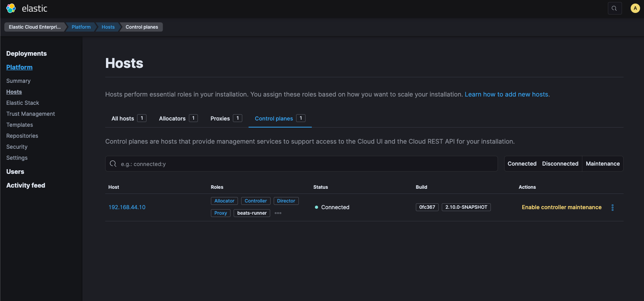Open Users in the sidebar
The width and height of the screenshot is (644, 301).
[x=15, y=171]
